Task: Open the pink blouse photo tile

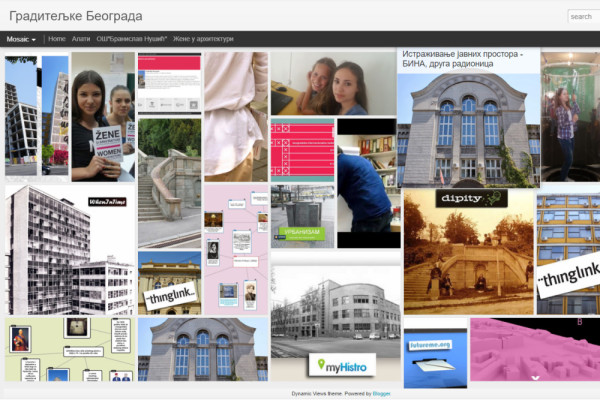Action: tap(236, 117)
